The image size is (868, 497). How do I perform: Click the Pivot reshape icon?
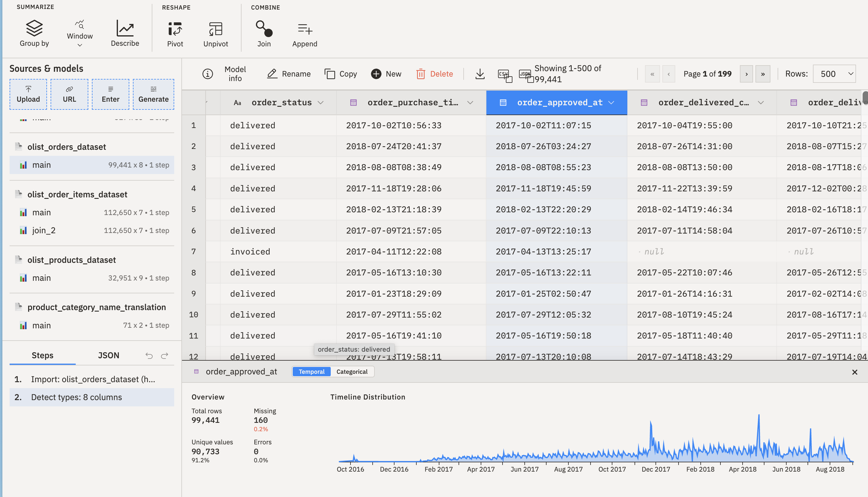pos(175,34)
